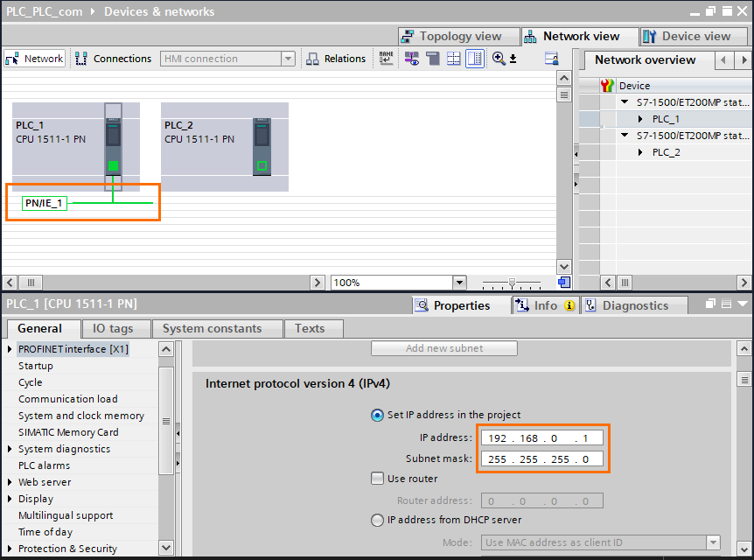Viewport: 754px width, 560px height.
Task: Expand PROFINET interface [X1] node
Action: [x=10, y=349]
